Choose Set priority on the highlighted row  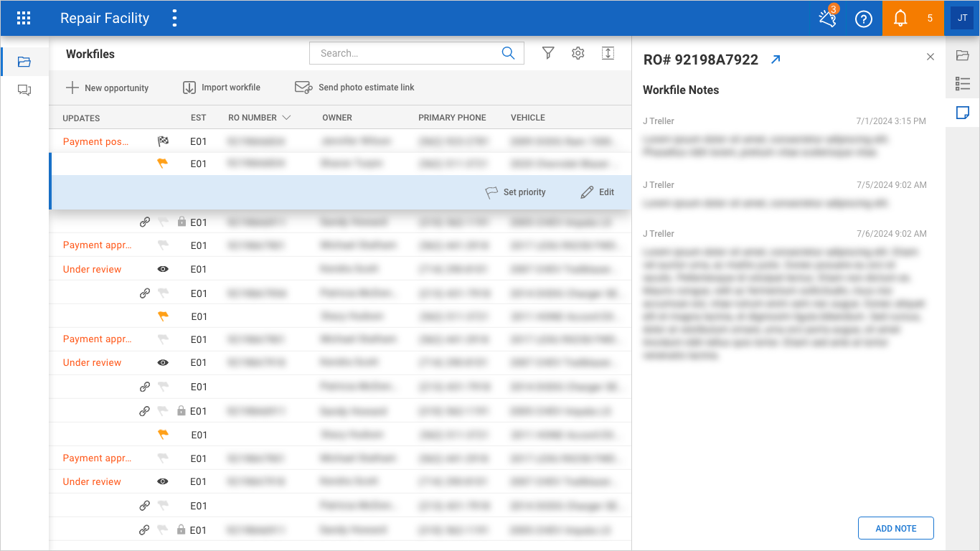coord(515,192)
